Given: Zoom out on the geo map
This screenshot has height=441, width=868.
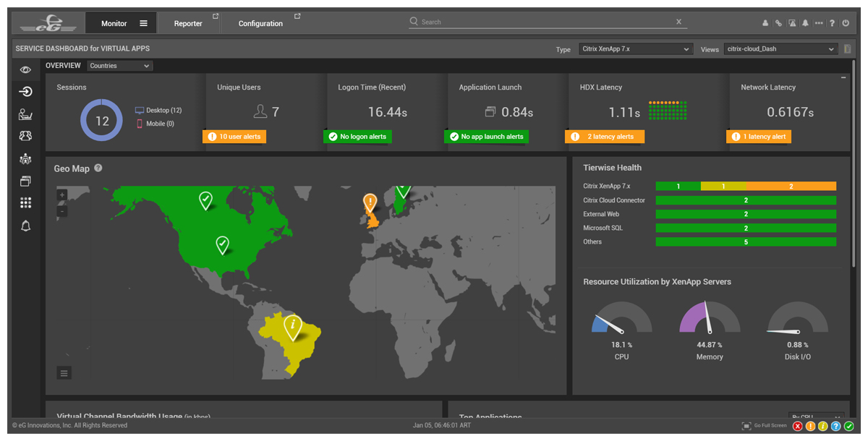Looking at the screenshot, I should click(x=62, y=211).
